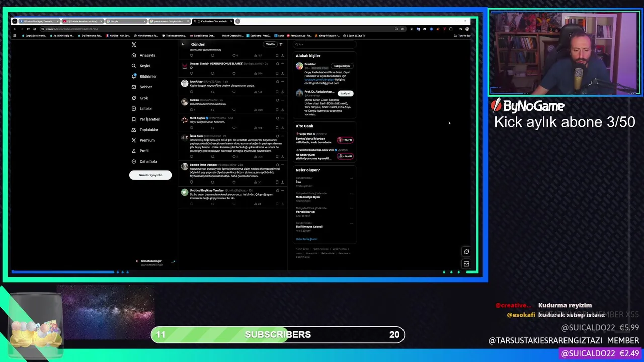Open more options for Ela Rümeysa Cebeci trend
The height and width of the screenshot is (362, 644).
coord(352,223)
